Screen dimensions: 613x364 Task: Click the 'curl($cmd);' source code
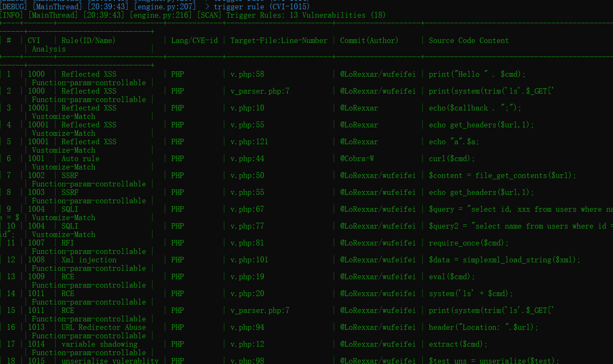(452, 159)
